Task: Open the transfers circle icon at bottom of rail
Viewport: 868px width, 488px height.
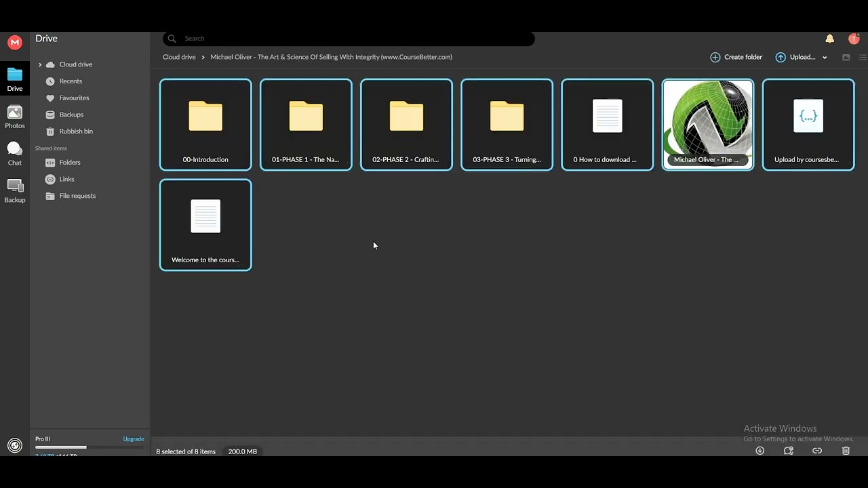Action: point(15,445)
